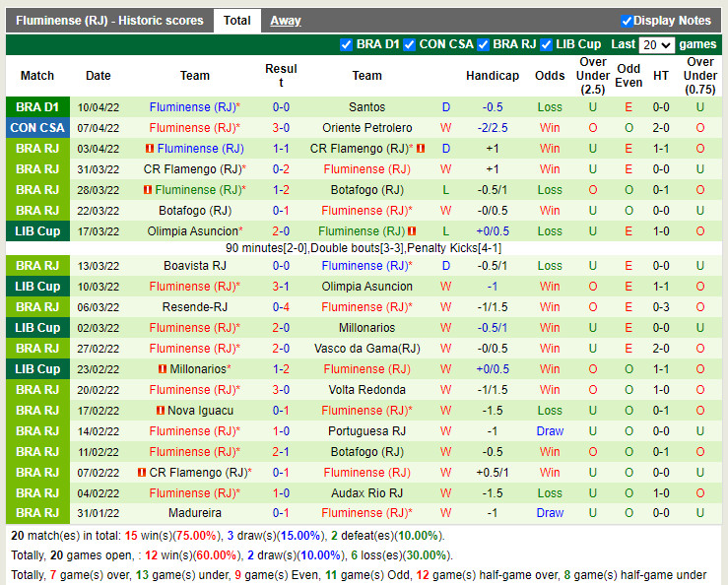Image resolution: width=728 pixels, height=585 pixels.
Task: Click Audax Rio RJ team name
Action: coord(366,493)
